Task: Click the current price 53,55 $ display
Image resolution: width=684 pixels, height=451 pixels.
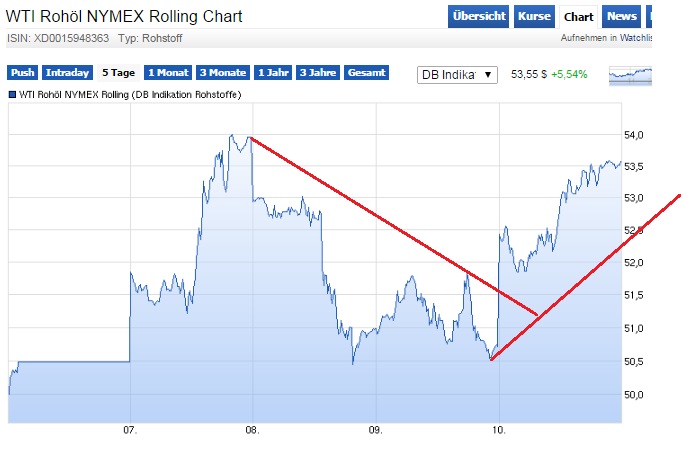Action: (528, 74)
